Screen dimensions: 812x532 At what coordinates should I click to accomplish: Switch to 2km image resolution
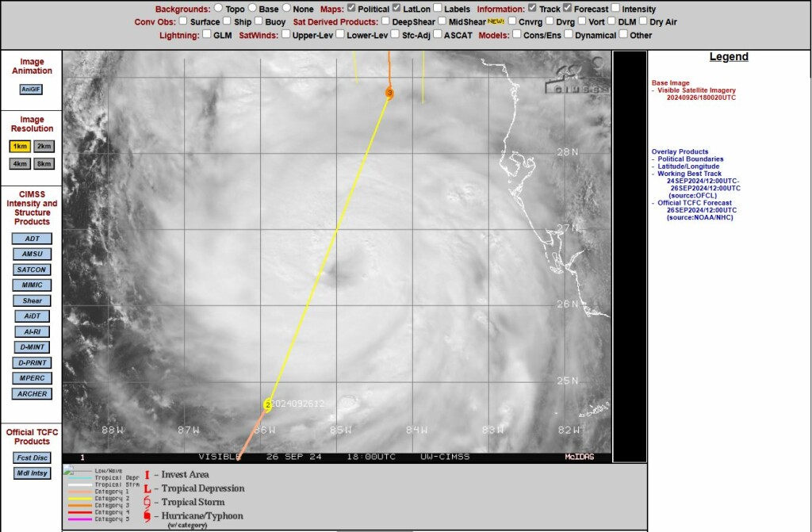44,146
